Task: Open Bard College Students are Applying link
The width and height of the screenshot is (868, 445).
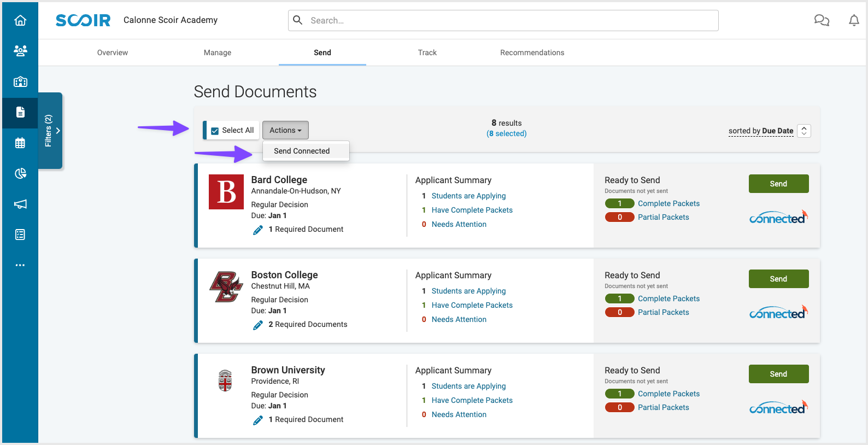Action: pos(468,196)
